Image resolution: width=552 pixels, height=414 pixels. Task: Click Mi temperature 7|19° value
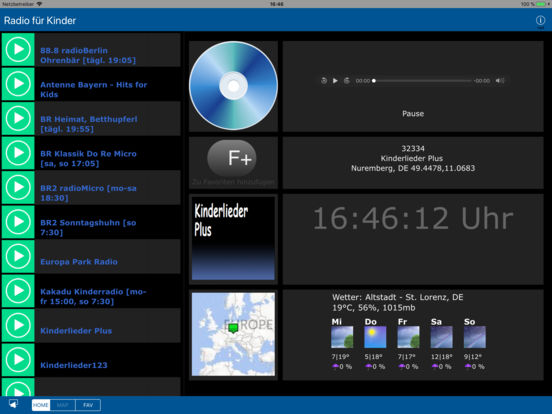(x=340, y=357)
